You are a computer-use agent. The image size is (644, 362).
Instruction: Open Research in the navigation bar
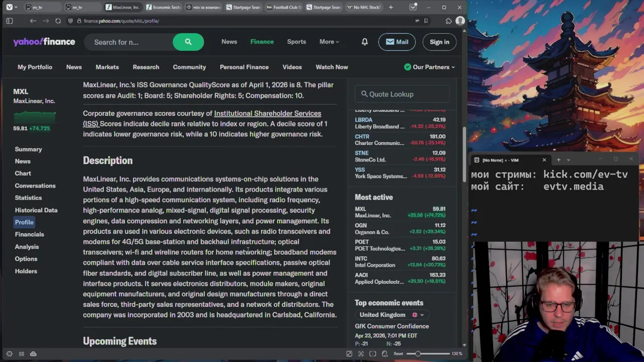click(x=146, y=67)
